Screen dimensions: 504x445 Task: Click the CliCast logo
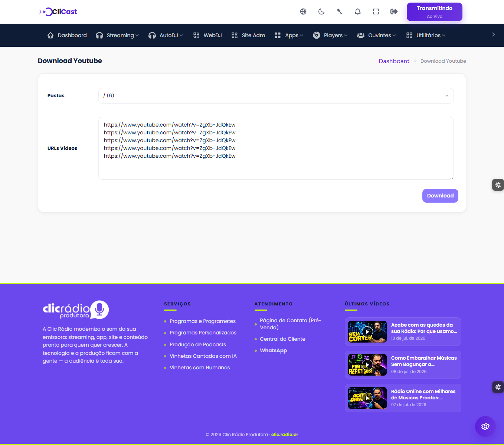(x=58, y=12)
